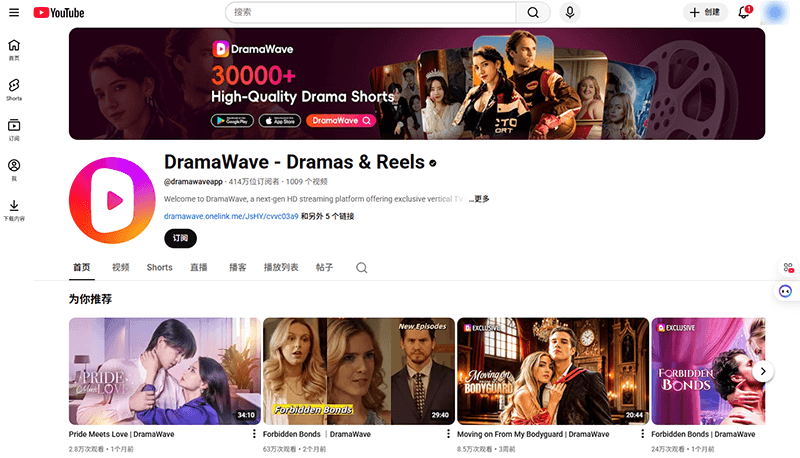Click the Create button
Viewport: 800px width, 458px height.
(705, 13)
